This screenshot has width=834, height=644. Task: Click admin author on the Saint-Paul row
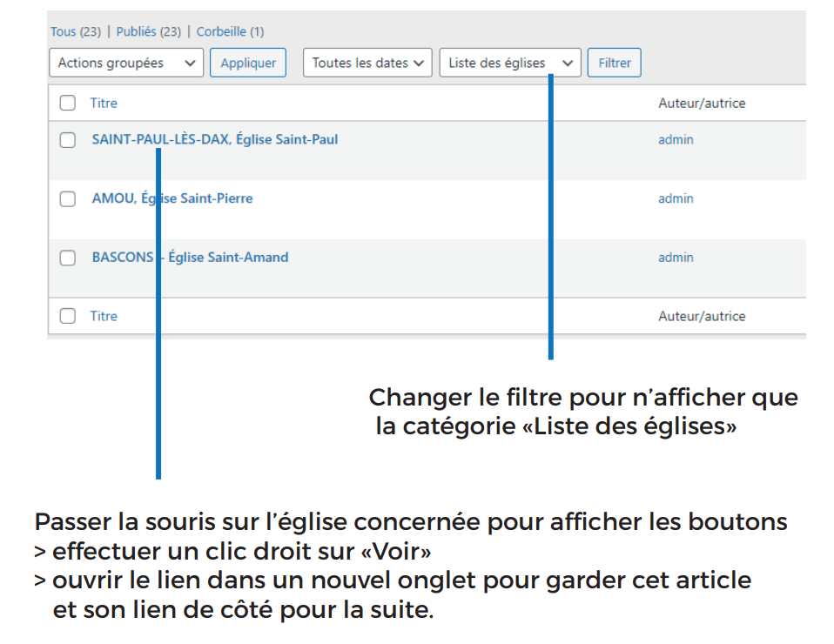coord(676,139)
